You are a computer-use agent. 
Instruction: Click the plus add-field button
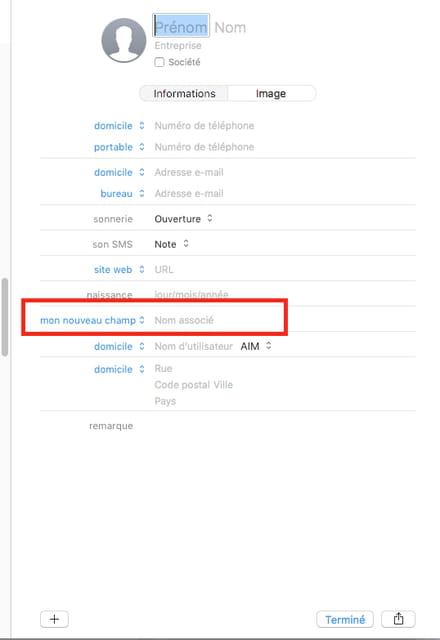(x=54, y=619)
